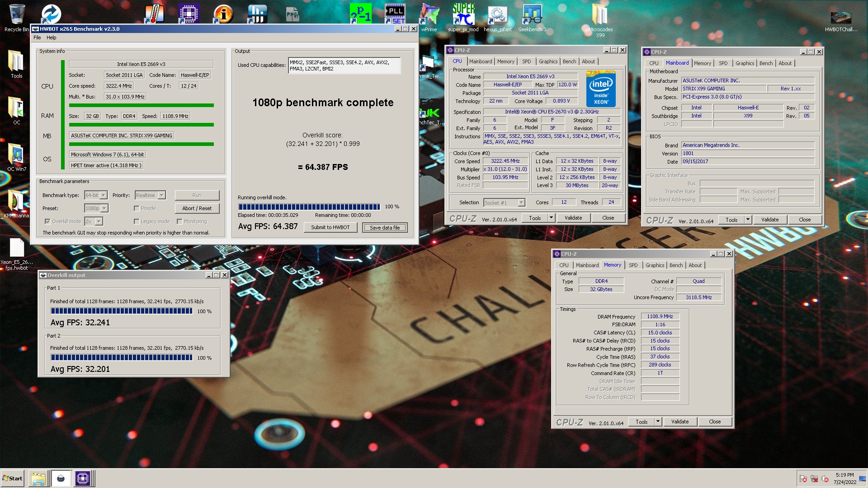Enable the Monitoring checkbox
Image resolution: width=868 pixels, height=488 pixels.
[179, 221]
